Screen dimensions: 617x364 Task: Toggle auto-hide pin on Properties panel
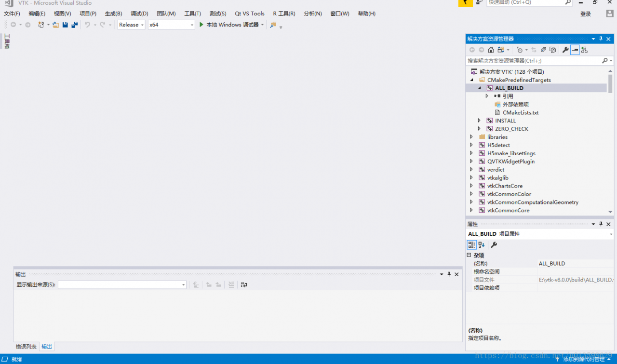601,224
